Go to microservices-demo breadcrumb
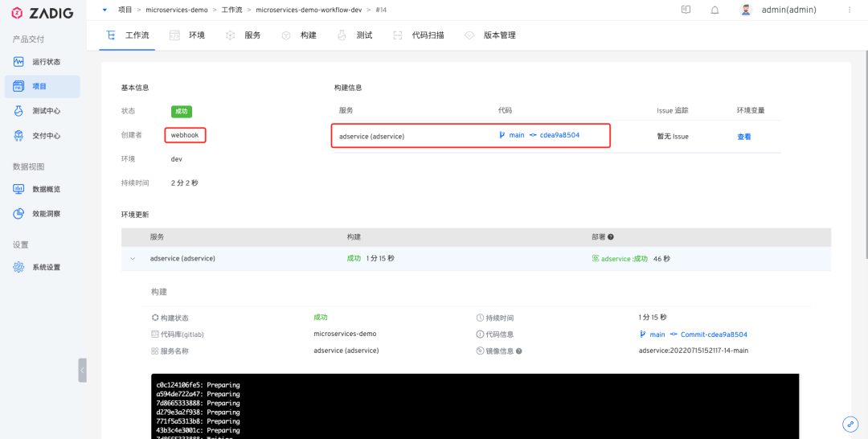 [x=177, y=10]
